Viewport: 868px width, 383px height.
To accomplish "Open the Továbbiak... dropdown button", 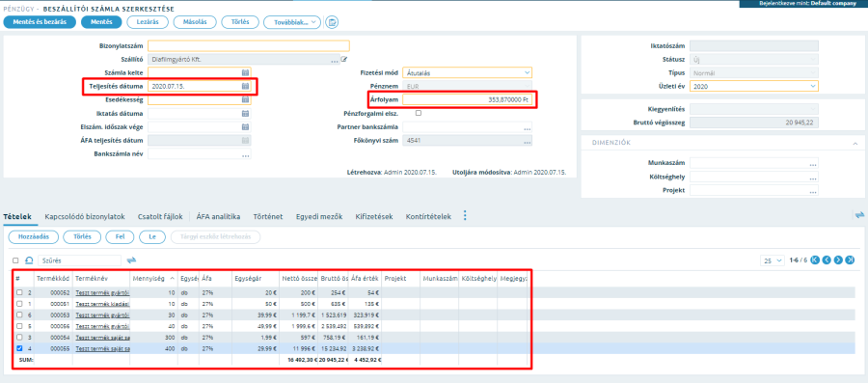I will [291, 22].
